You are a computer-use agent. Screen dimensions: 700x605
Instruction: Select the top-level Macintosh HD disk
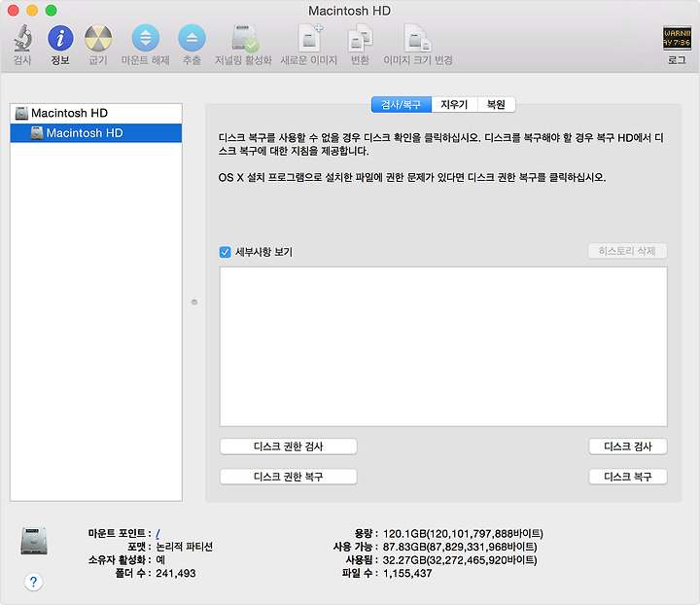pyautogui.click(x=96, y=114)
